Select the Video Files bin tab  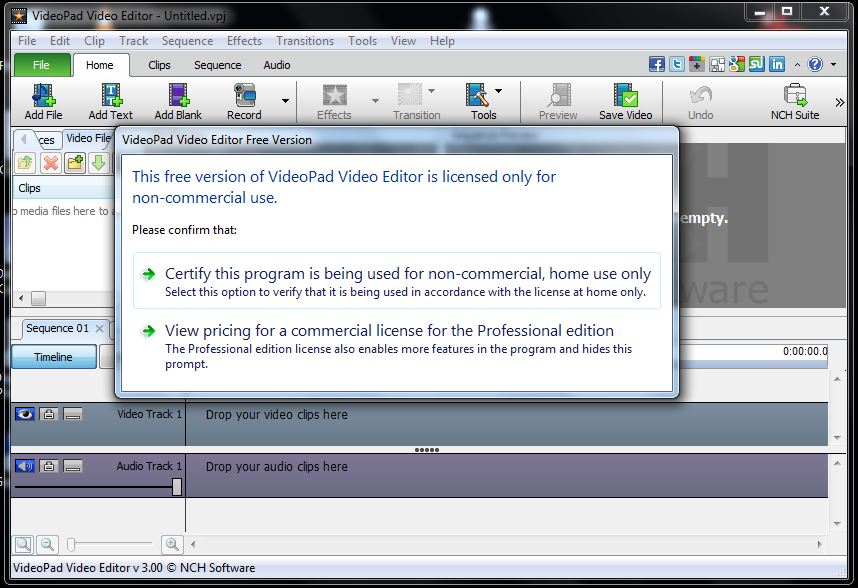88,138
